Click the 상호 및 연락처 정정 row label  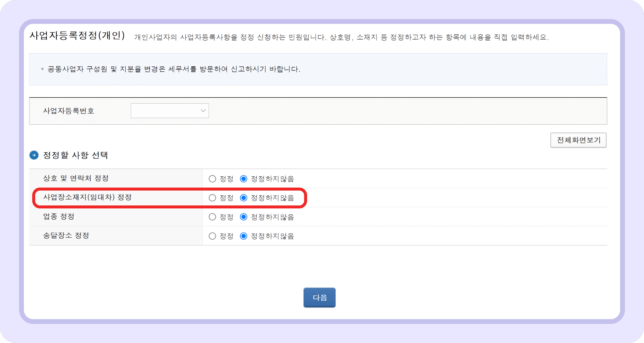pyautogui.click(x=76, y=178)
